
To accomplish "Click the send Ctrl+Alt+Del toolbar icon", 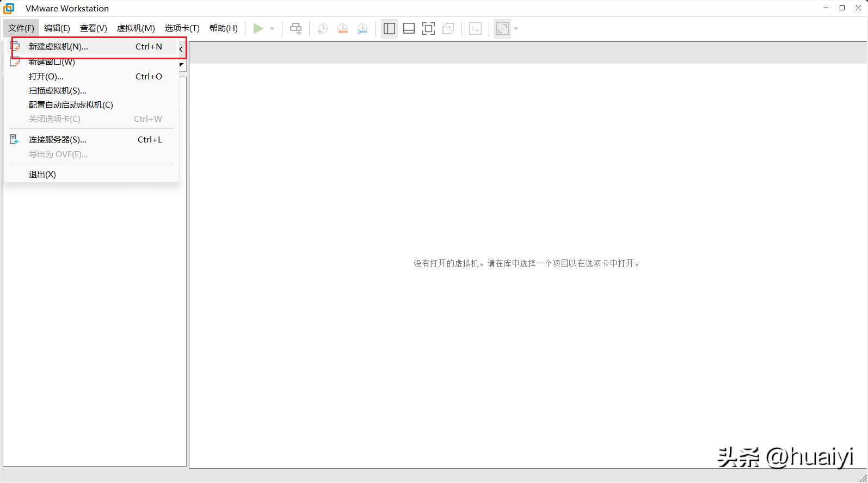I will [x=296, y=28].
